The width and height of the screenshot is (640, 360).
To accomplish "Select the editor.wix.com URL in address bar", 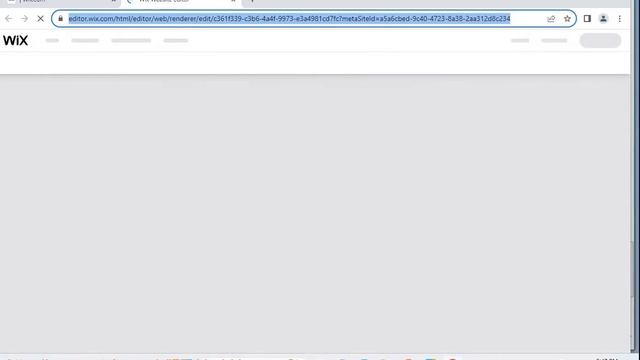I will (x=289, y=19).
